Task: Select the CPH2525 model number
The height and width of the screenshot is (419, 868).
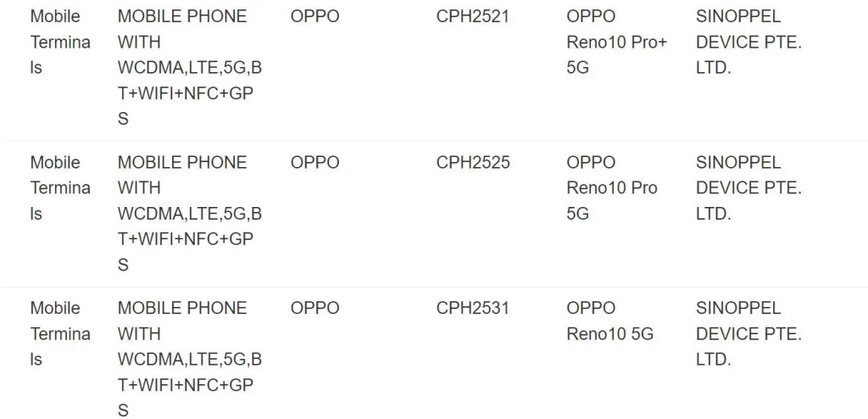Action: (x=473, y=162)
